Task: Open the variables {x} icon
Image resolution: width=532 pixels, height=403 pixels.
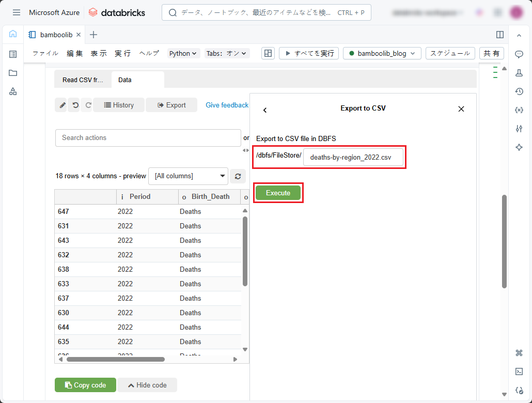Action: point(519,110)
